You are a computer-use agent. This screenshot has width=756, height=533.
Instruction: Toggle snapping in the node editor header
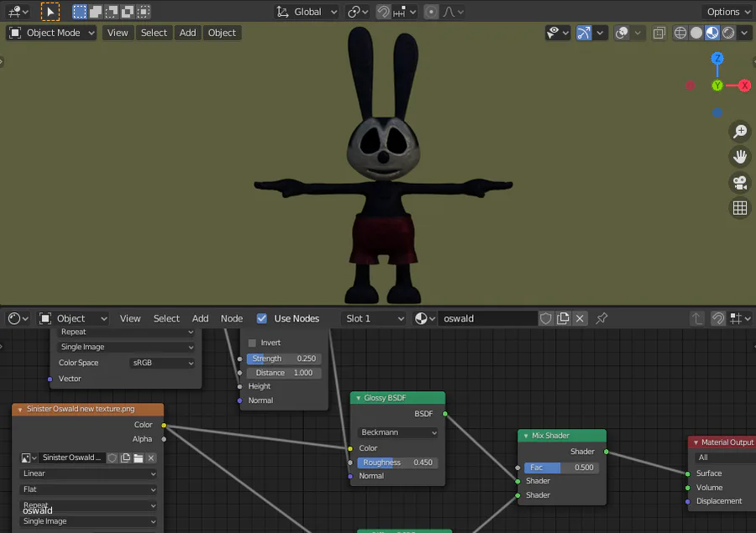point(718,319)
